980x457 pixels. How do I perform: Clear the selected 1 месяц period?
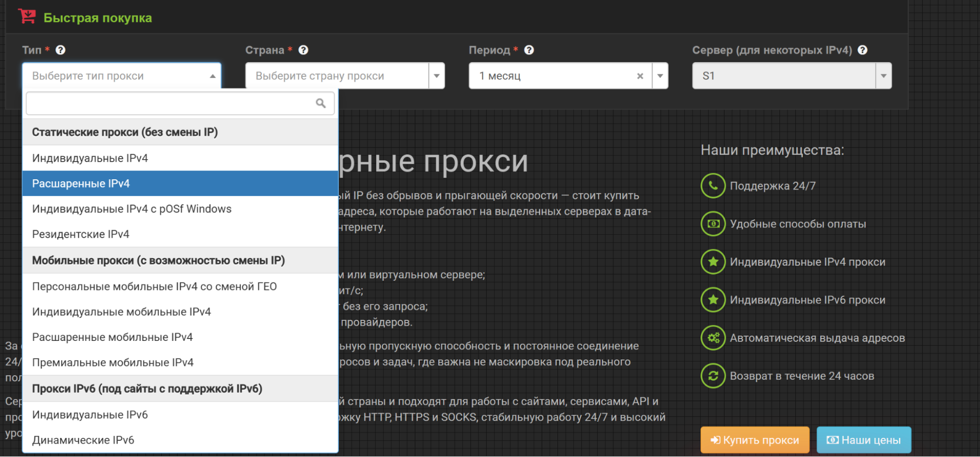[640, 76]
